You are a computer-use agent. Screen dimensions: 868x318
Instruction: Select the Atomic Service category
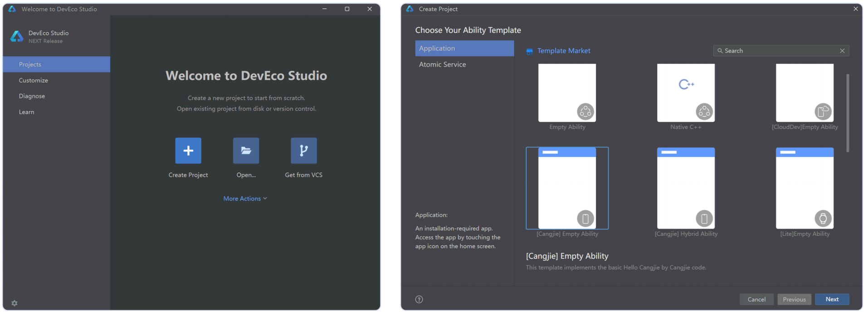pos(464,64)
